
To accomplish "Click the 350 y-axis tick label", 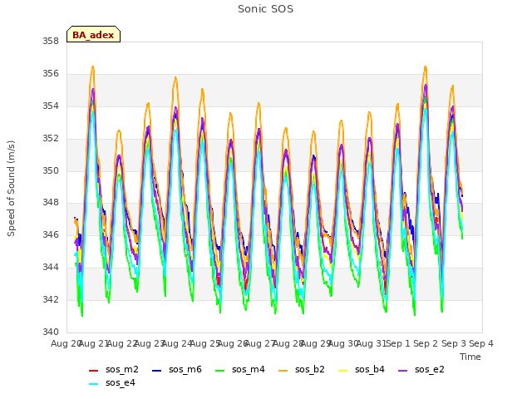I will point(51,170).
